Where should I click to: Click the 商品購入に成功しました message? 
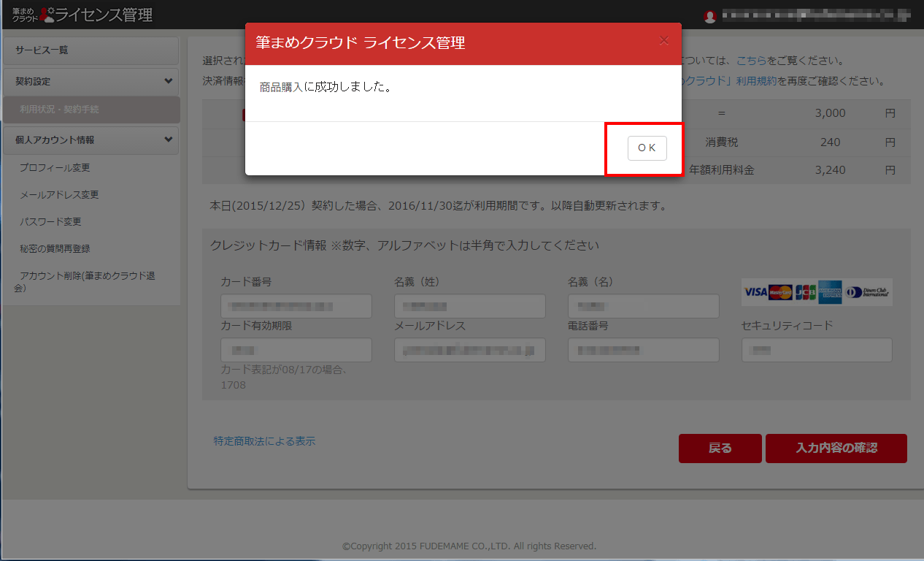[x=326, y=87]
